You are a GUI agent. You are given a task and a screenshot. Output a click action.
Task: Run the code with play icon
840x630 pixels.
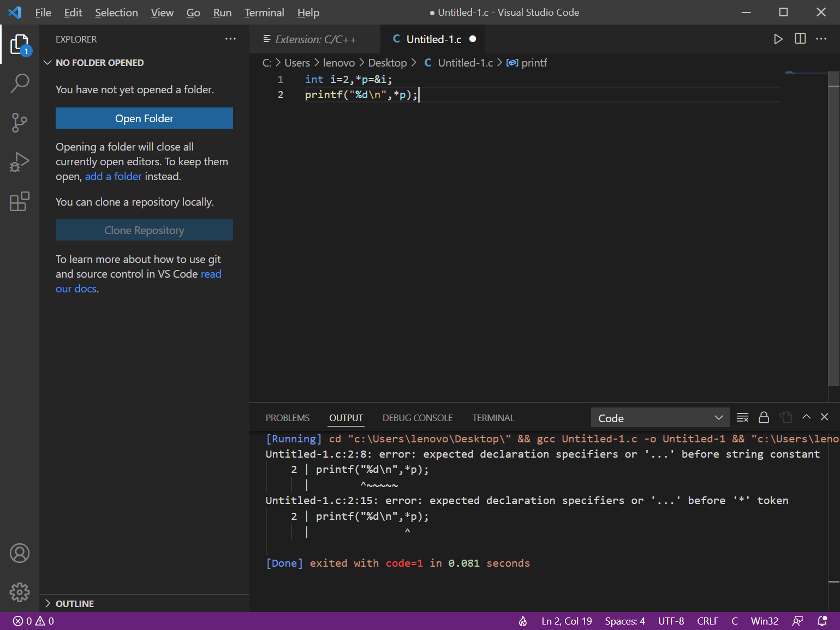tap(778, 39)
